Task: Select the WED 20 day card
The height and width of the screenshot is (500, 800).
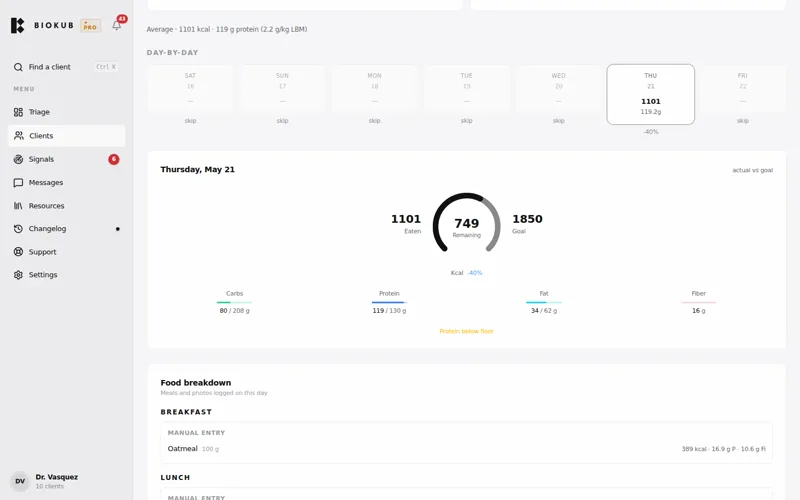Action: point(559,89)
